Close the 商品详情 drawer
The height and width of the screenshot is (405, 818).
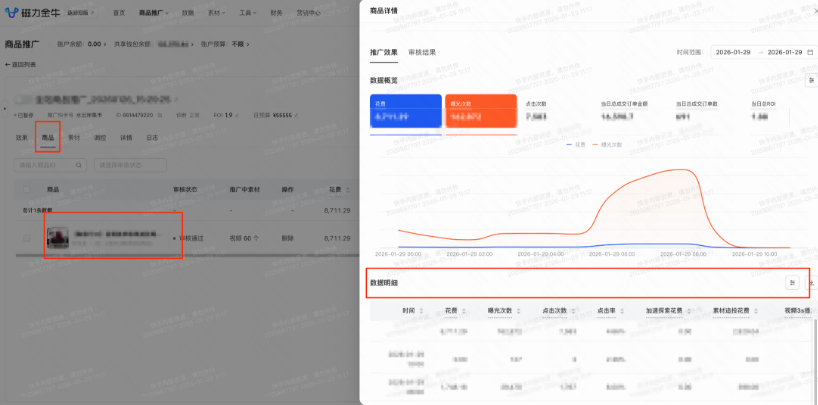tap(815, 10)
